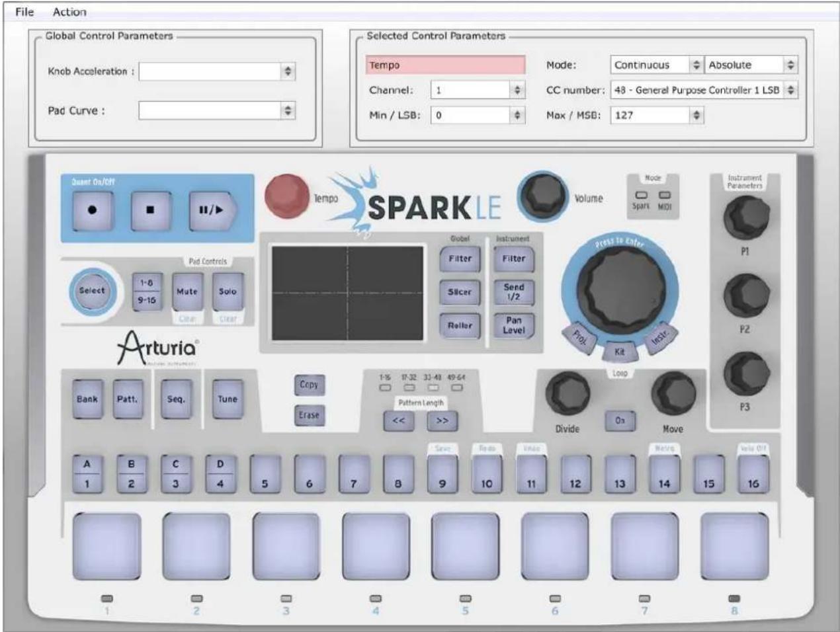Click the Tune button

point(228,399)
